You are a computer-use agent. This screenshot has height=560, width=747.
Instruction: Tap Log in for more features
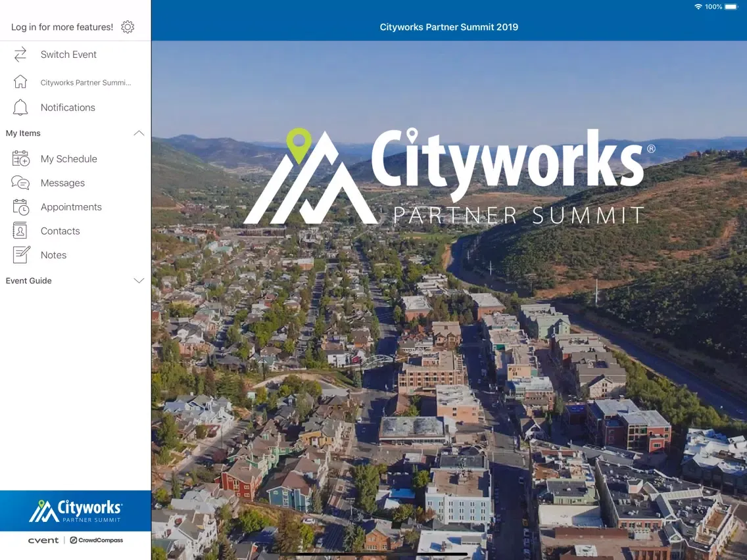62,27
